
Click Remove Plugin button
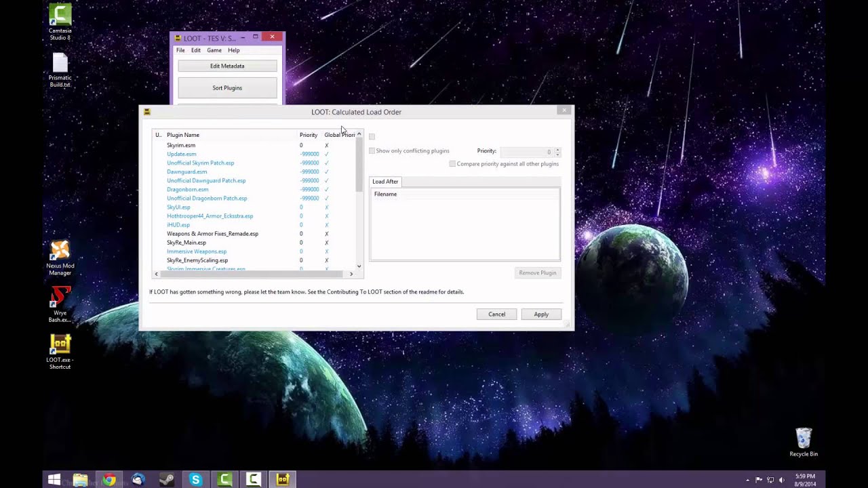(538, 272)
